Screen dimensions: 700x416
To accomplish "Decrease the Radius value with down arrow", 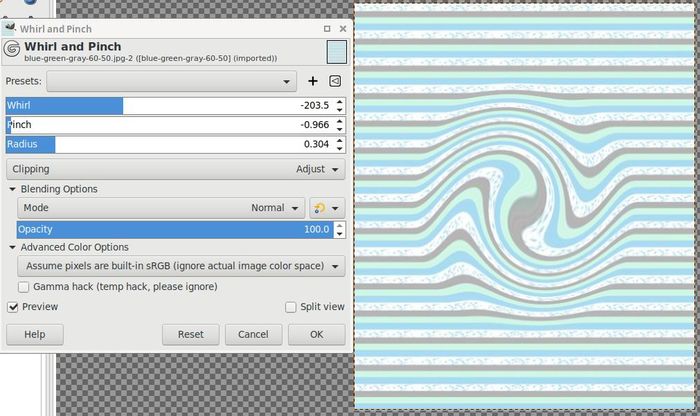I will click(340, 149).
